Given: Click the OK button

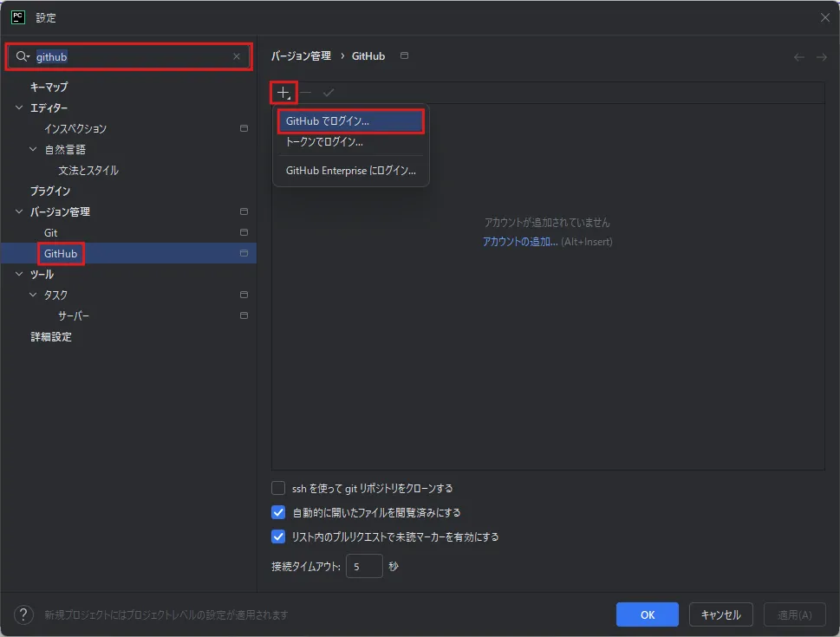Looking at the screenshot, I should tap(648, 614).
